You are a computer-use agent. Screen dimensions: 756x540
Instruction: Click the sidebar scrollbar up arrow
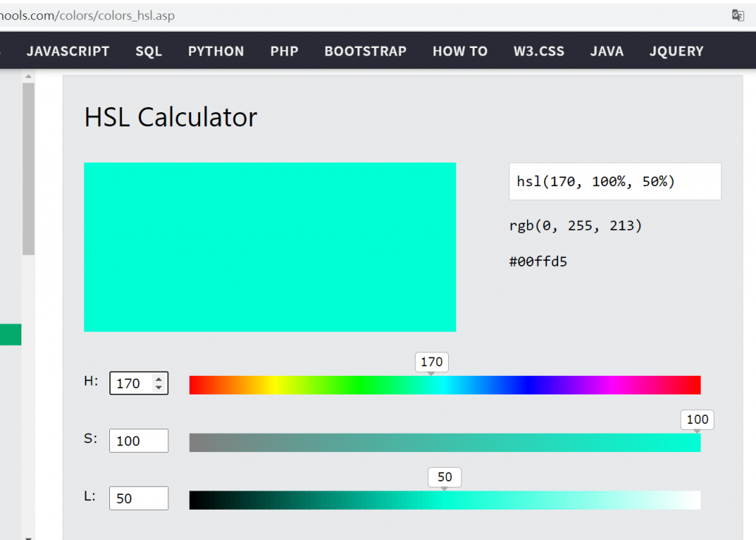click(x=28, y=76)
